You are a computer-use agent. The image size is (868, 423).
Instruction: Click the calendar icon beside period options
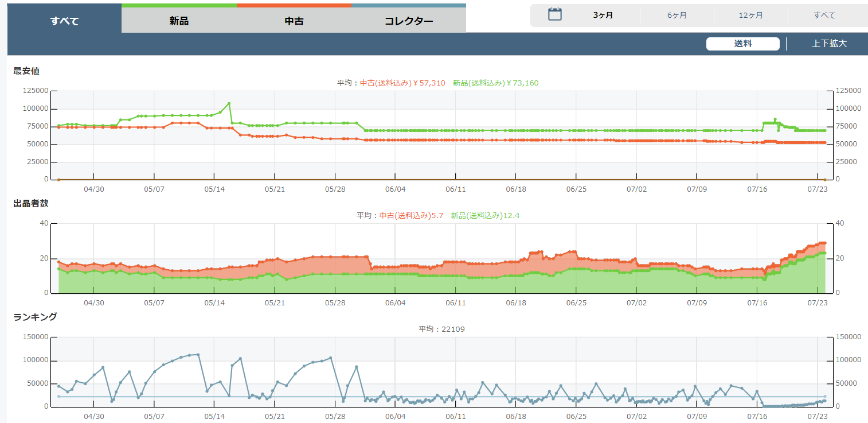coord(554,15)
